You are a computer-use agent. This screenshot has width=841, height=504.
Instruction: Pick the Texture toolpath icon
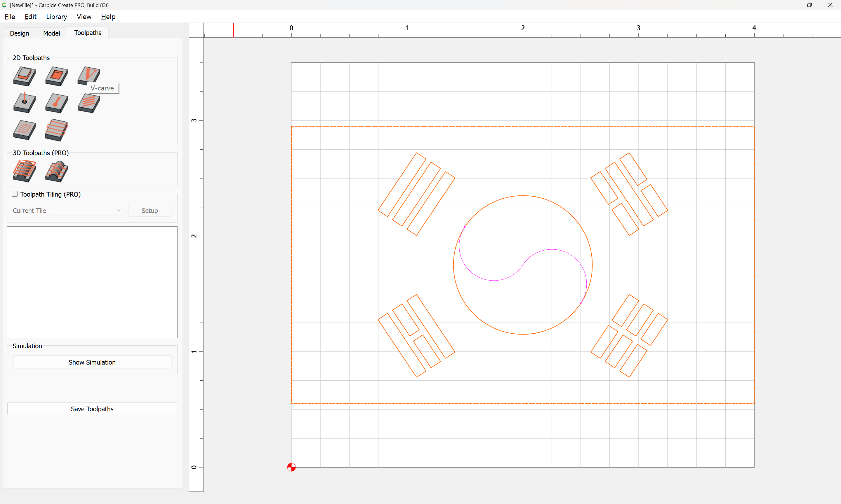(89, 103)
